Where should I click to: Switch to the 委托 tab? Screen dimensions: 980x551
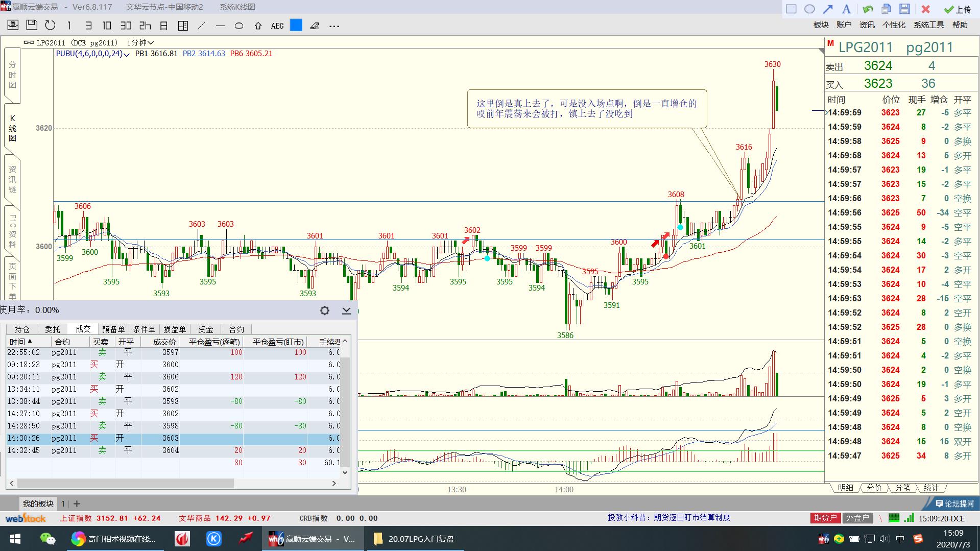[53, 329]
